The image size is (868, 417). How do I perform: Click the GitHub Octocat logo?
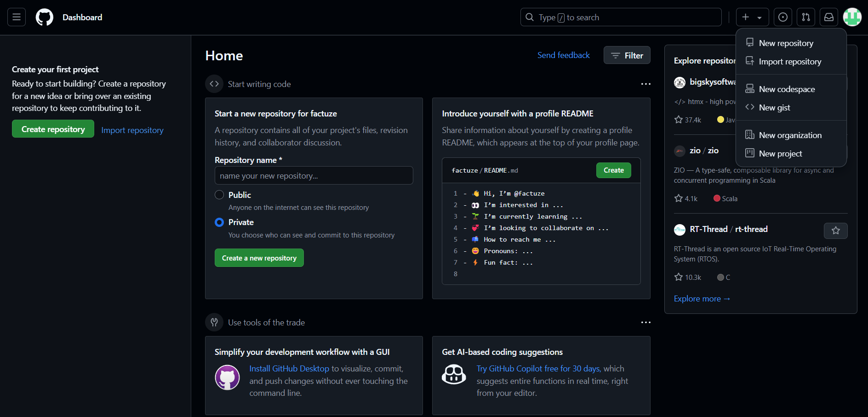pos(45,17)
